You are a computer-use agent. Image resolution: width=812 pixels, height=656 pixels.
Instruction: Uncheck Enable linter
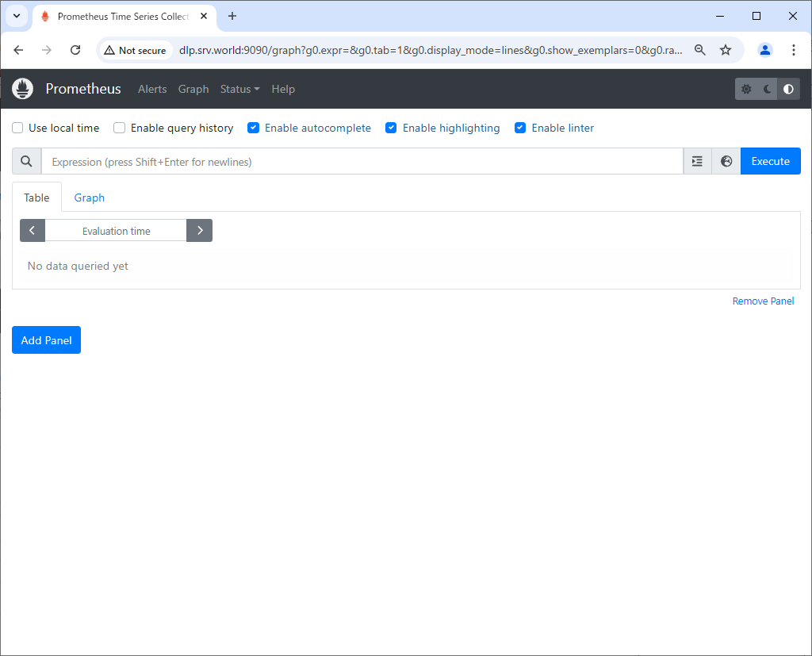tap(520, 128)
